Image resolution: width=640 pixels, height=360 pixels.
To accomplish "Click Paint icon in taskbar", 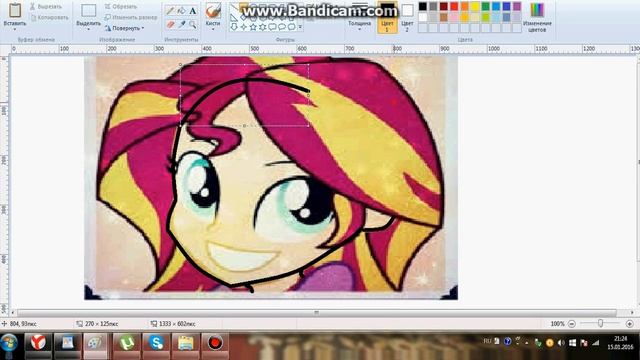I will (95, 343).
